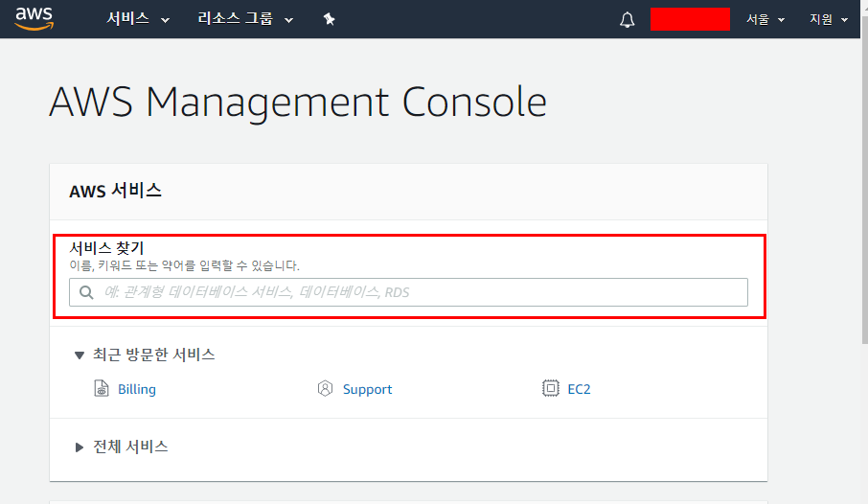Open the 리소스 그룹 menu
868x504 pixels.
pos(245,19)
